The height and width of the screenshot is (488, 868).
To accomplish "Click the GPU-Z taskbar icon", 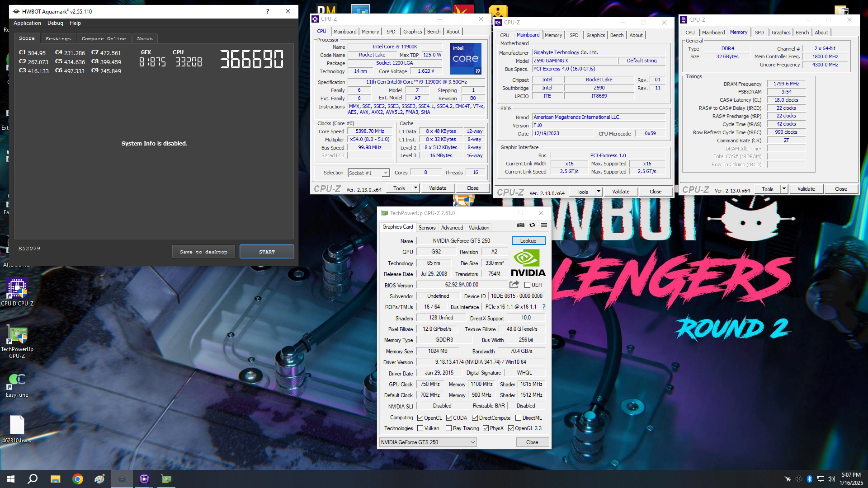I will [166, 479].
